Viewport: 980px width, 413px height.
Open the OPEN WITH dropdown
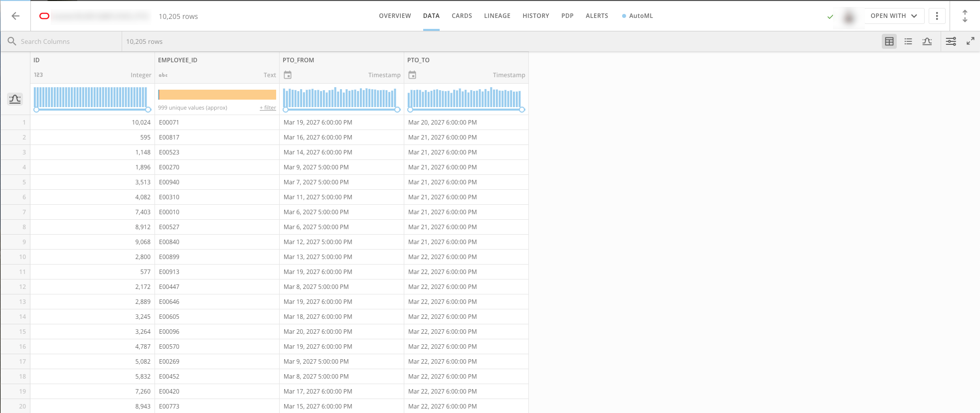[894, 16]
